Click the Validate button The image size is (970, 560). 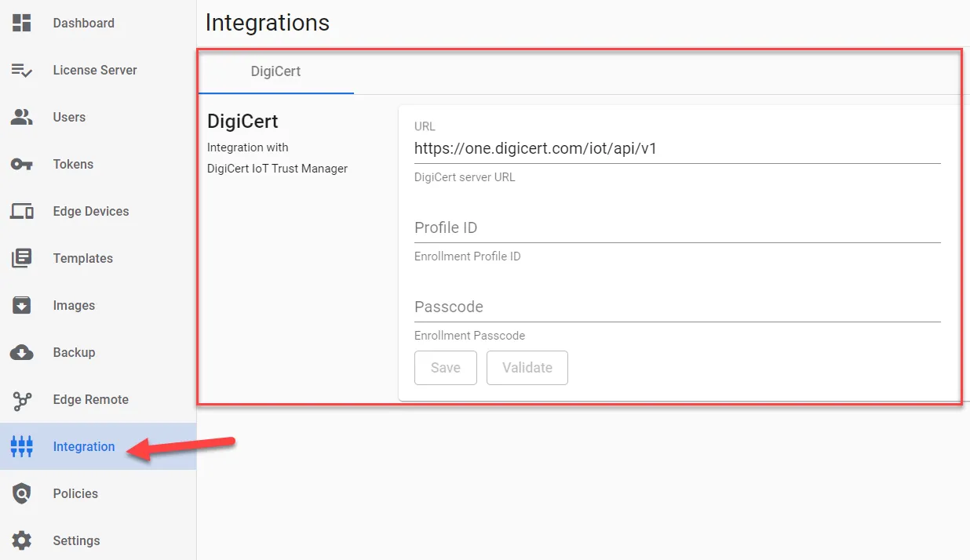pyautogui.click(x=527, y=368)
